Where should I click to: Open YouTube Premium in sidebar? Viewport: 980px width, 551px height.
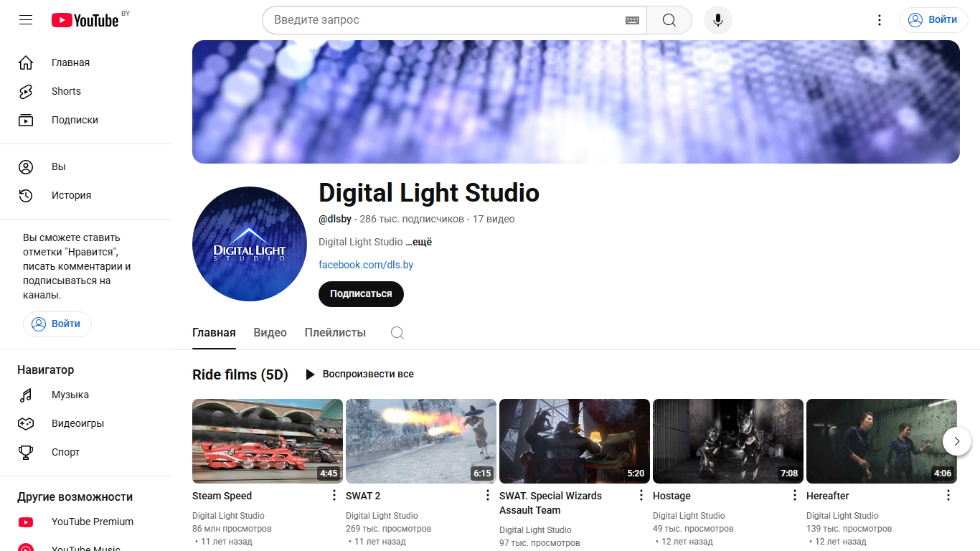point(86,522)
